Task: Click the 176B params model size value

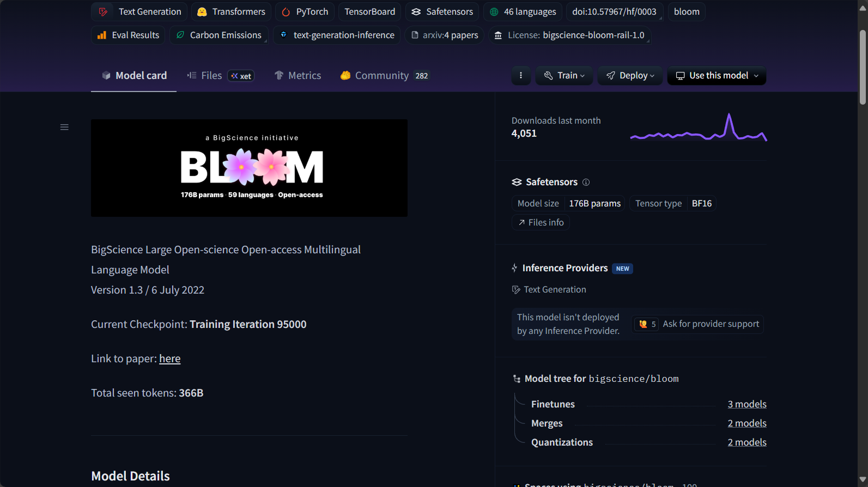Action: (x=595, y=203)
